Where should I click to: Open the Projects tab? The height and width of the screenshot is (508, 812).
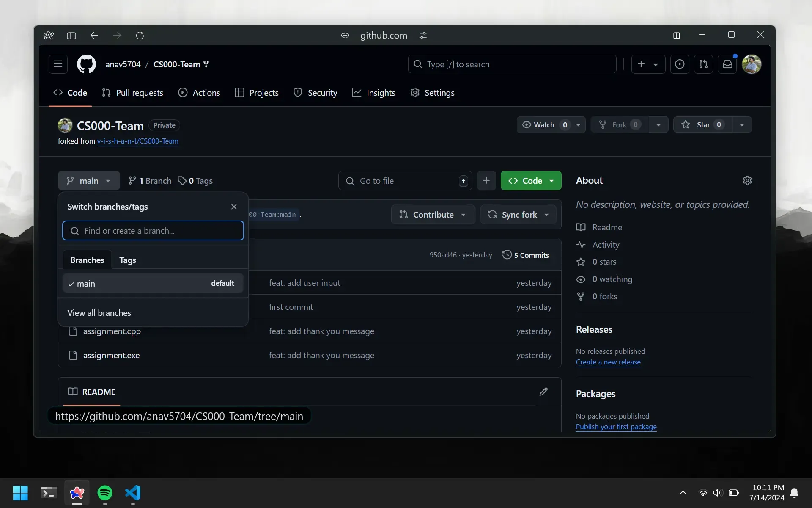click(257, 93)
